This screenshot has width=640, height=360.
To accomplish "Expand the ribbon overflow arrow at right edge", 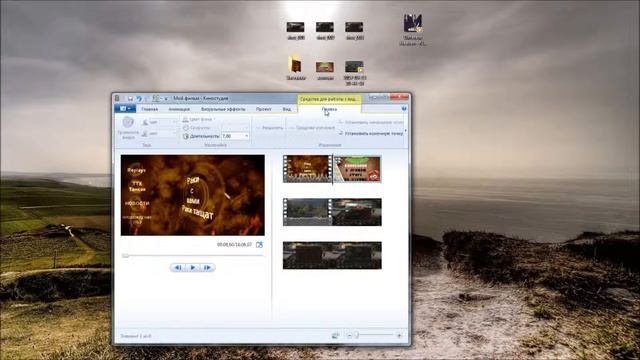I will [x=405, y=131].
